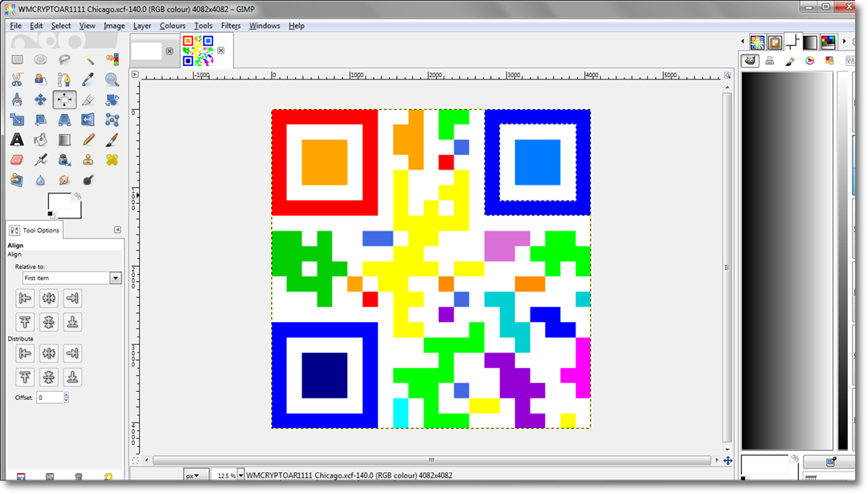868x494 pixels.
Task: Open the Layer menu
Action: pyautogui.click(x=142, y=26)
